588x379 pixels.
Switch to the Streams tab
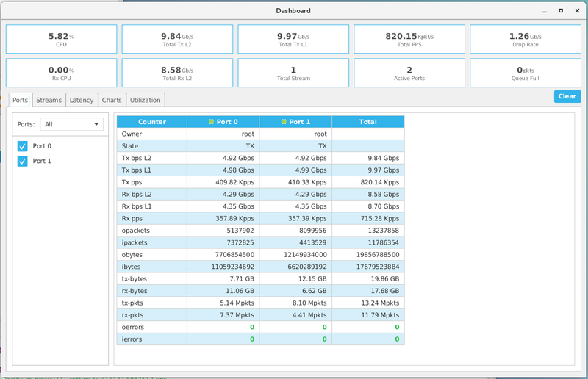tap(49, 100)
